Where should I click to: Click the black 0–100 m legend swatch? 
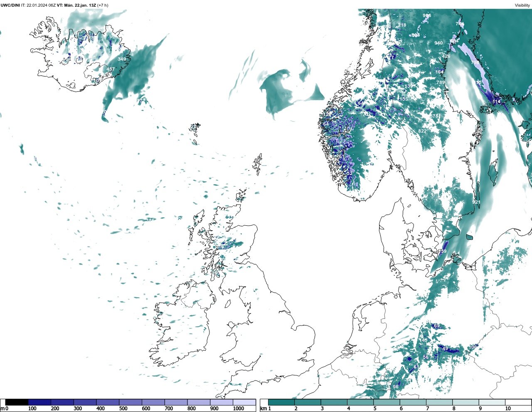point(17,402)
